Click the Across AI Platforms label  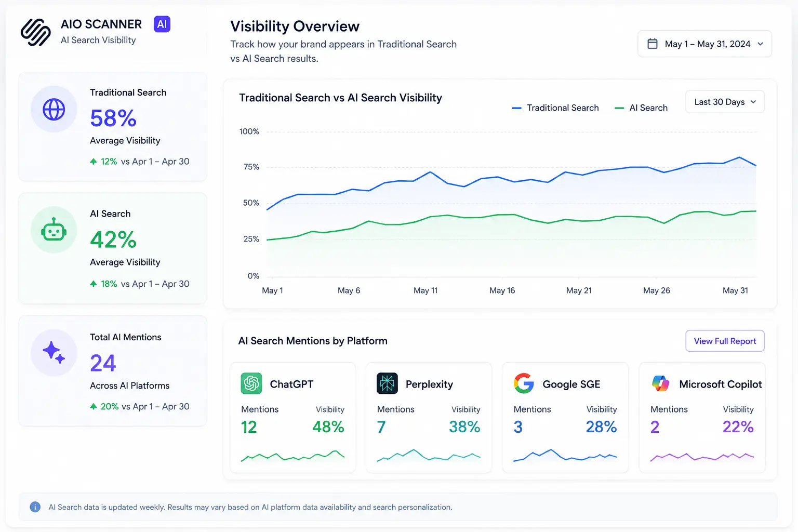click(130, 385)
